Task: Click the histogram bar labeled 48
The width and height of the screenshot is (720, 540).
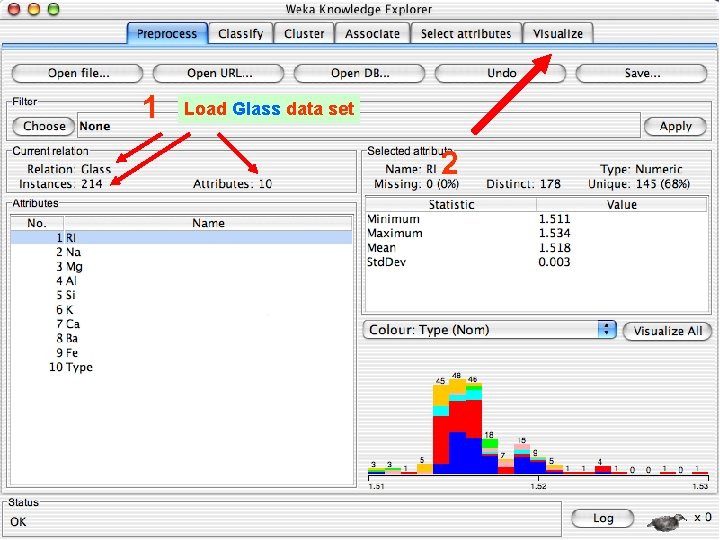Action: click(457, 426)
